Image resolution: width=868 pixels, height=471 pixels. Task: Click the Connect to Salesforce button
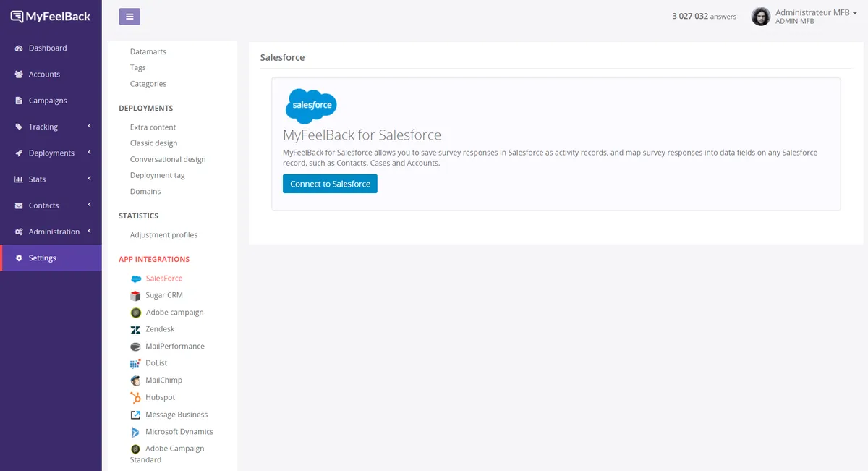click(330, 184)
